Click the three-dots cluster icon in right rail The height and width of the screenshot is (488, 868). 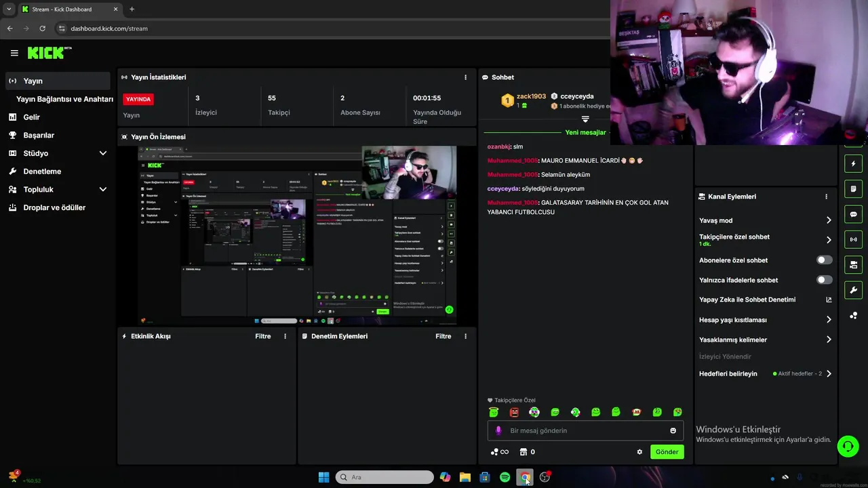(x=853, y=316)
